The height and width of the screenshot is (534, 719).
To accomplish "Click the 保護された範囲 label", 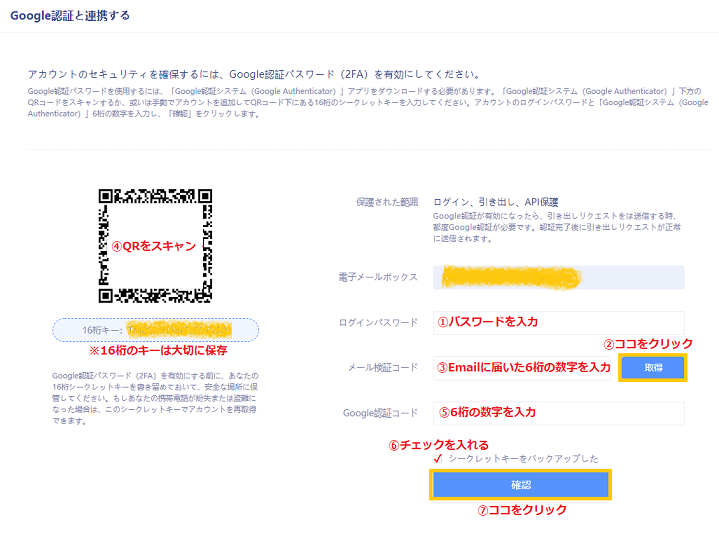I will coord(387,202).
